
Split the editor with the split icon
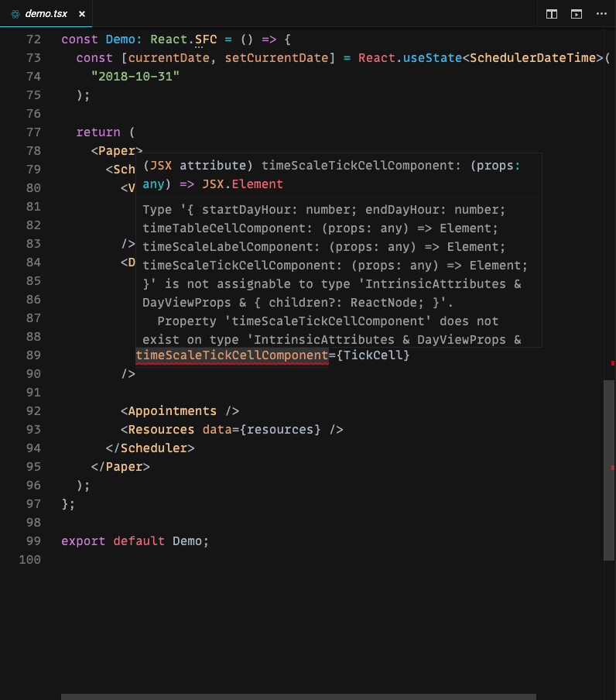[552, 14]
